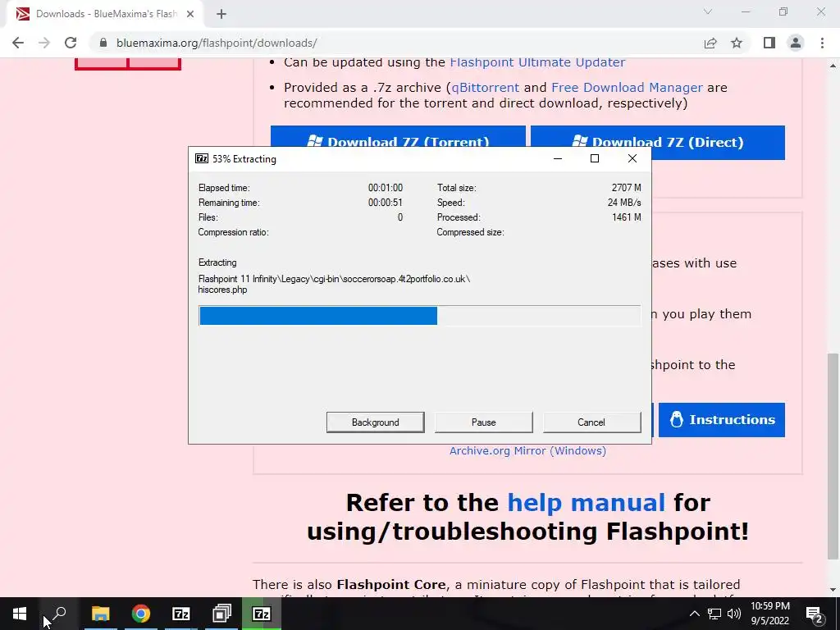Open the stacked windows taskbar icon
The image size is (840, 630).
point(221,614)
